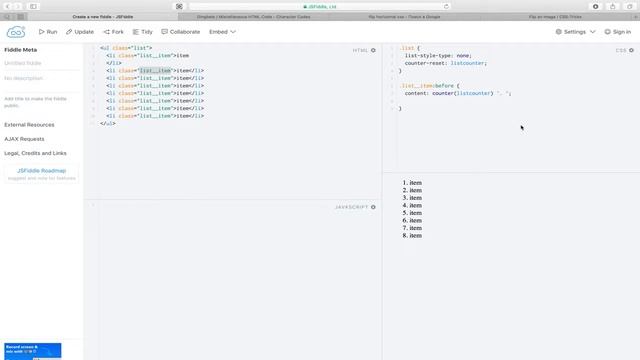Switch to Flip an image CSS-Tricks tab
Image resolution: width=640 pixels, height=360 pixels.
(555, 17)
